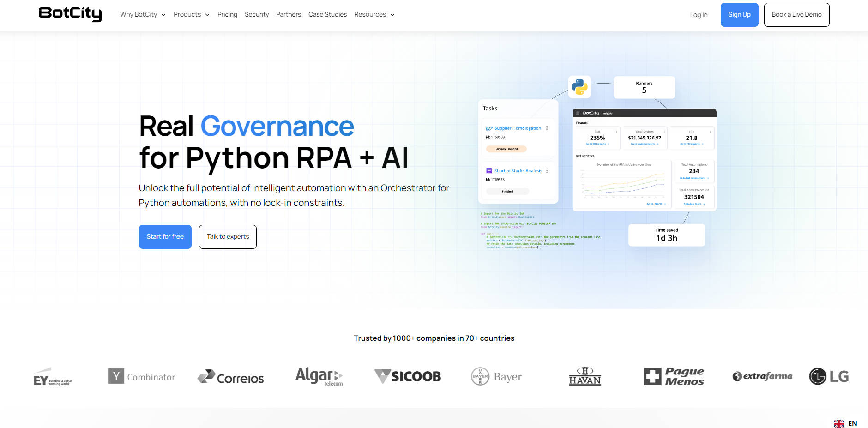The height and width of the screenshot is (428, 868).
Task: Click the Bayer logo
Action: coord(496,377)
